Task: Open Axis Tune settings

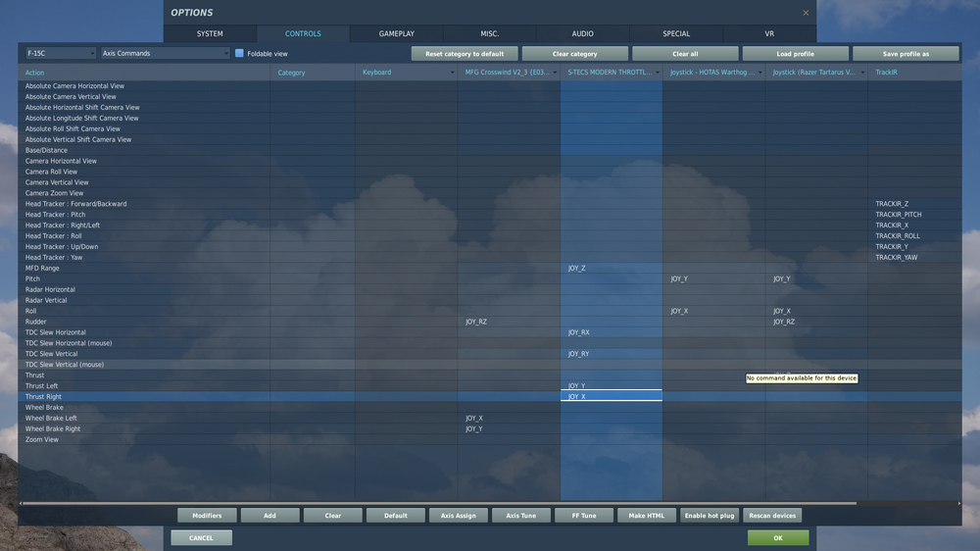Action: point(521,516)
